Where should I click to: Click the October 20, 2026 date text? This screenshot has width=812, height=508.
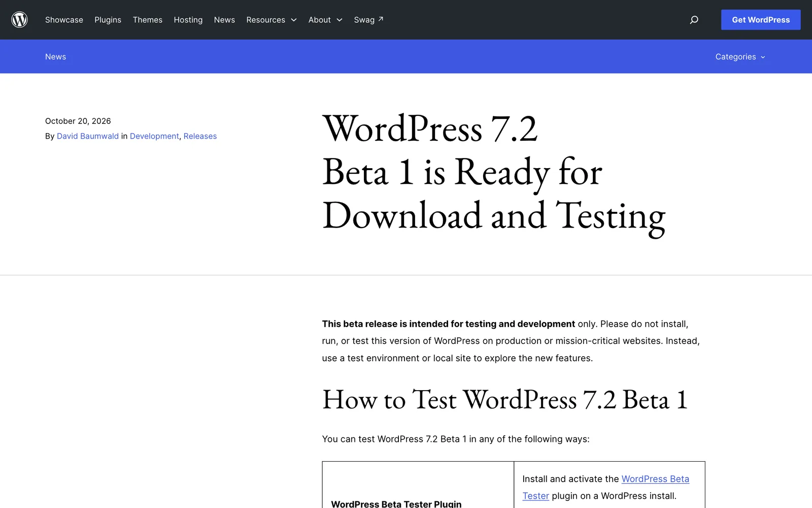pos(78,121)
